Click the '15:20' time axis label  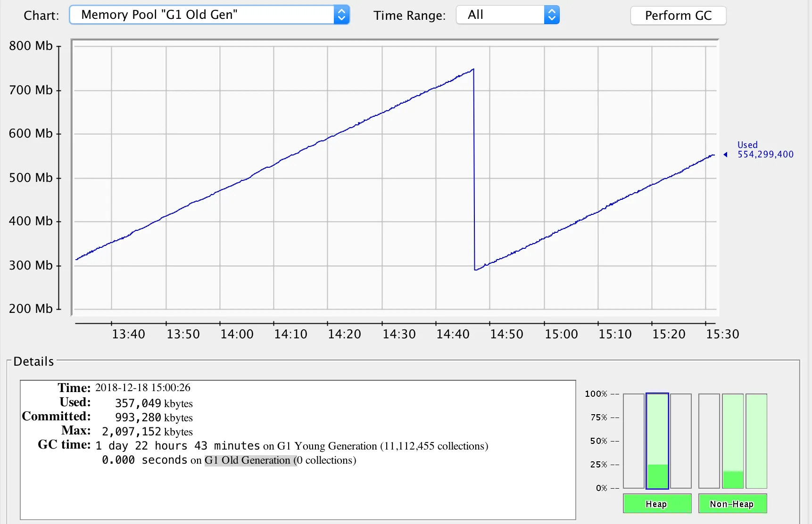pyautogui.click(x=669, y=334)
